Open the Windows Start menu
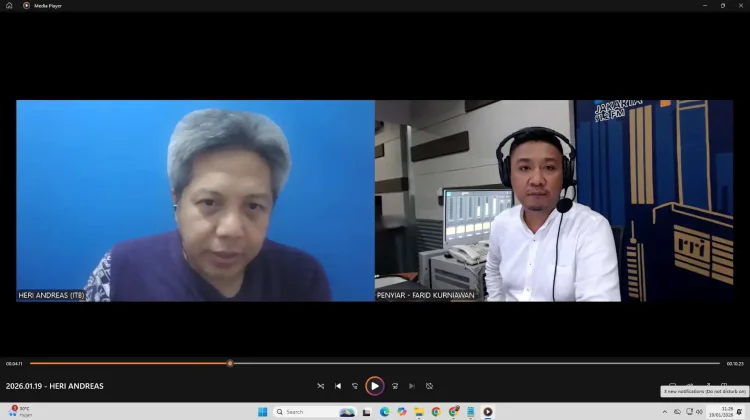Viewport: 750px width, 420px height. 264,411
